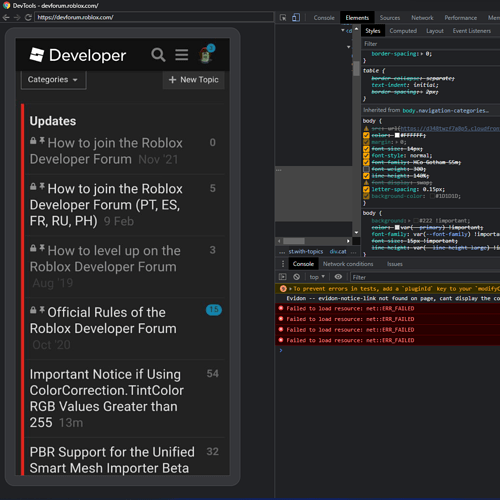Screen dimensions: 500x500
Task: Toggle the device toolbar icon
Action: click(296, 17)
